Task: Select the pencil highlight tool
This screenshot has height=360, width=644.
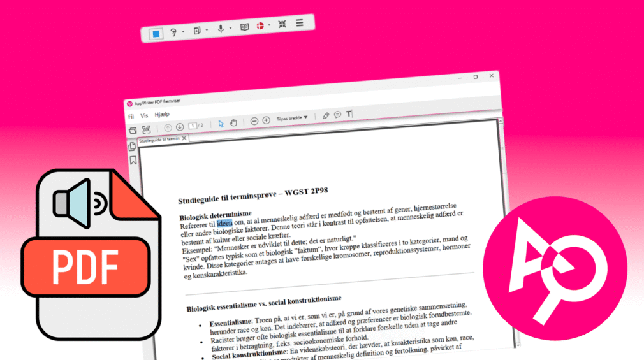Action: click(326, 115)
